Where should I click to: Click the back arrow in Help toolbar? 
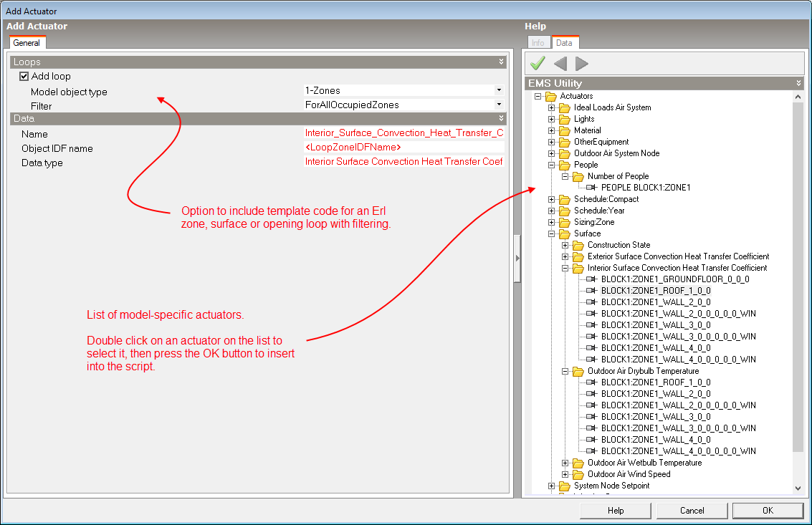tap(560, 64)
